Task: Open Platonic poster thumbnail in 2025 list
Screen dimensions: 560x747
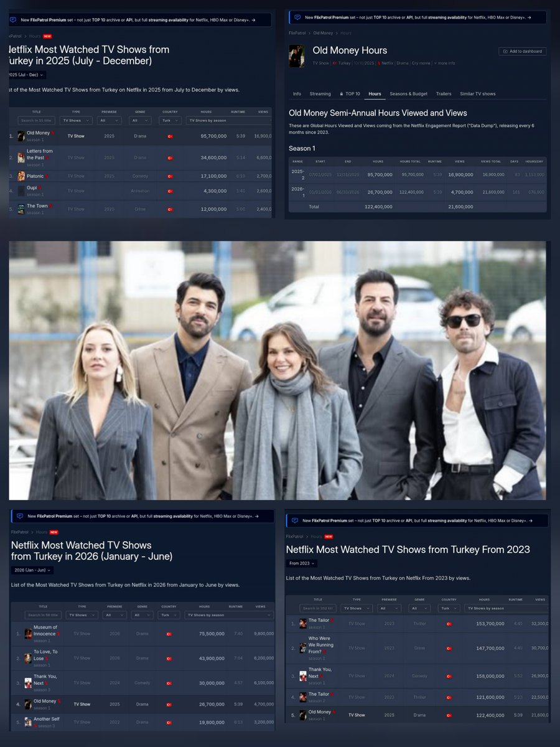Action: pos(21,176)
